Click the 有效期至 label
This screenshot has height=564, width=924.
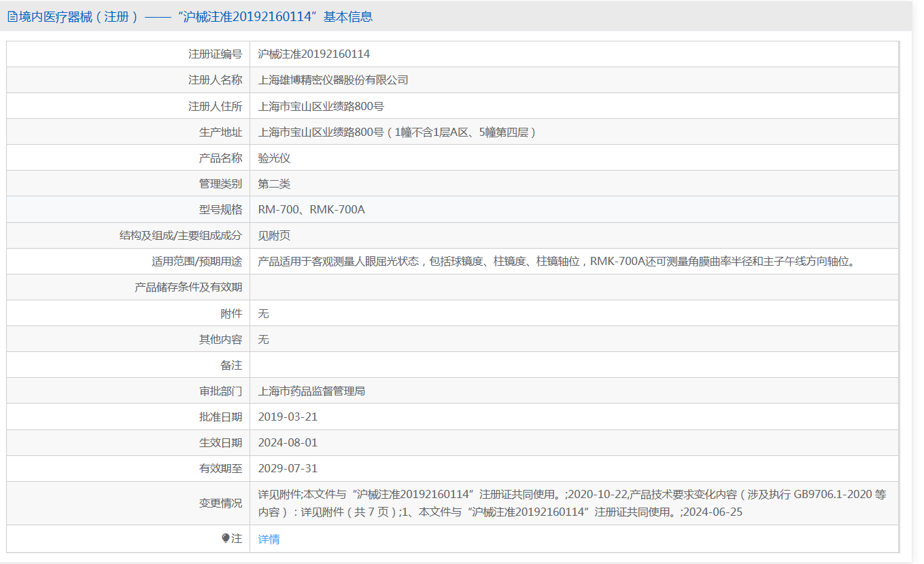(x=220, y=468)
